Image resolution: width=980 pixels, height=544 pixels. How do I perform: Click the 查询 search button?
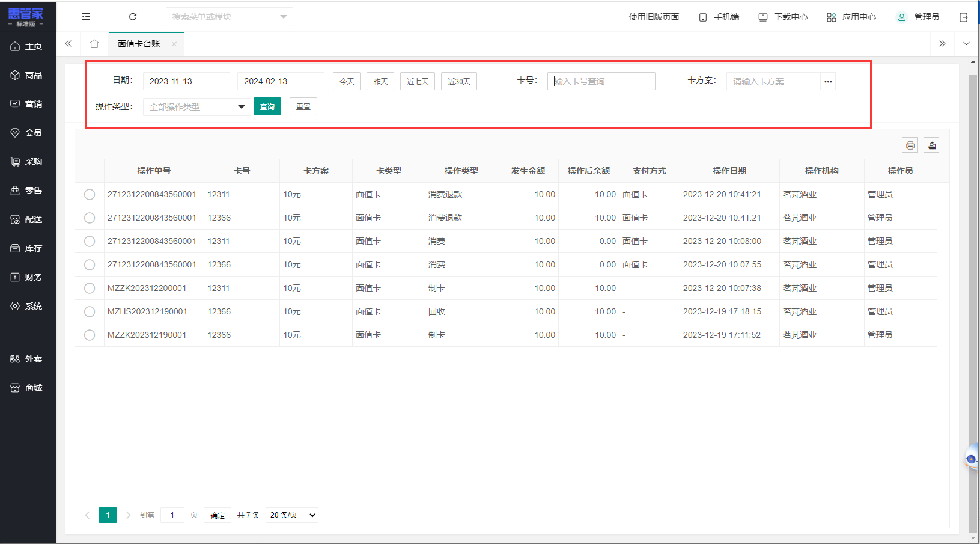click(267, 106)
